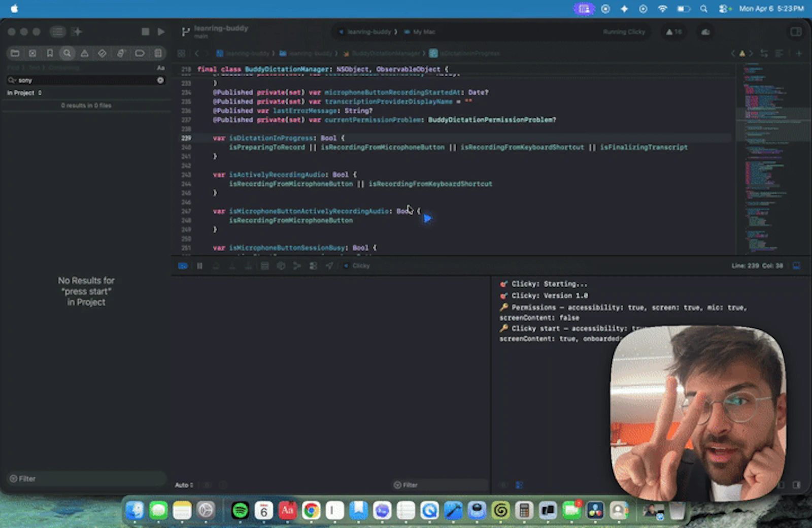Click the add-editor sparkle icon beside sidebar toggle

[77, 31]
